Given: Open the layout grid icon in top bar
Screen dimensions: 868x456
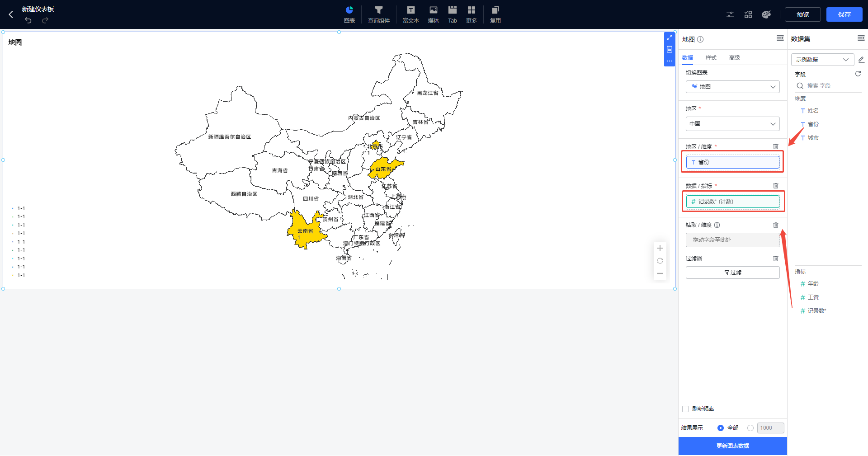Looking at the screenshot, I should pos(748,14).
